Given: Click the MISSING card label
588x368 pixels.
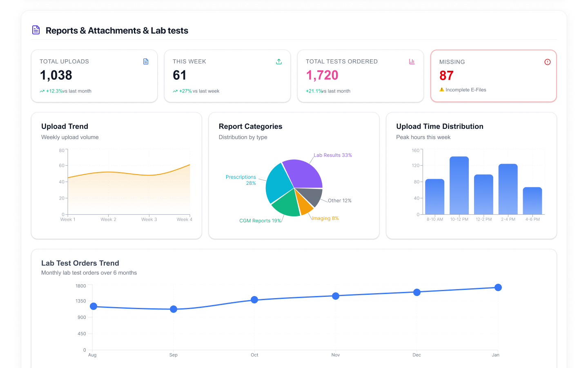Looking at the screenshot, I should [x=452, y=62].
